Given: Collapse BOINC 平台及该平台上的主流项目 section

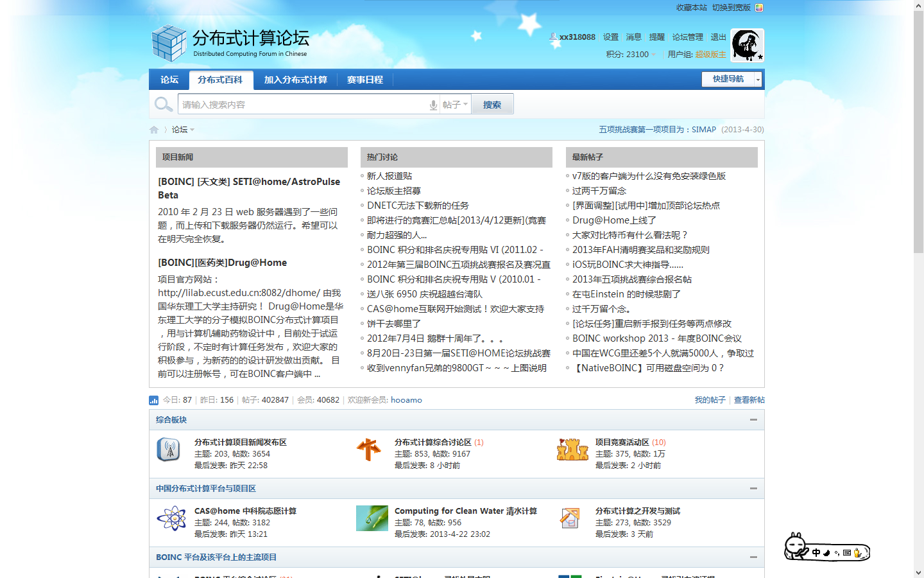Looking at the screenshot, I should point(753,557).
